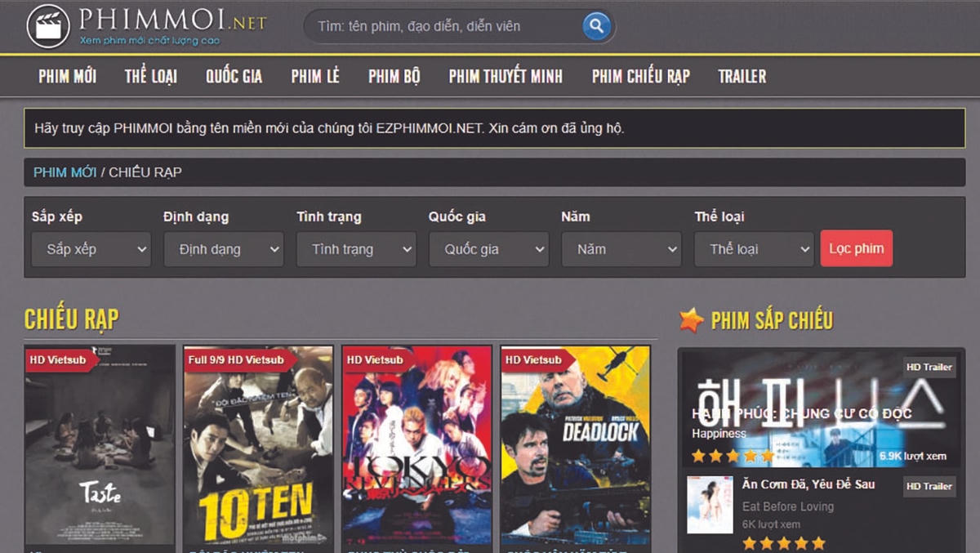Screen dimensions: 980x553
Task: Click the red Lọc phim button
Action: click(x=857, y=248)
